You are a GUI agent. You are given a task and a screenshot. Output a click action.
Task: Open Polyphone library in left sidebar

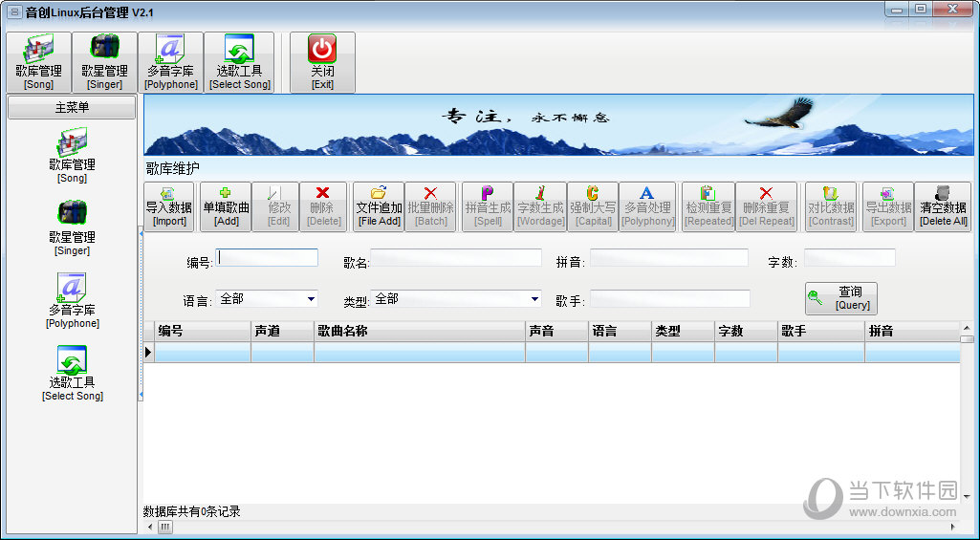point(72,301)
